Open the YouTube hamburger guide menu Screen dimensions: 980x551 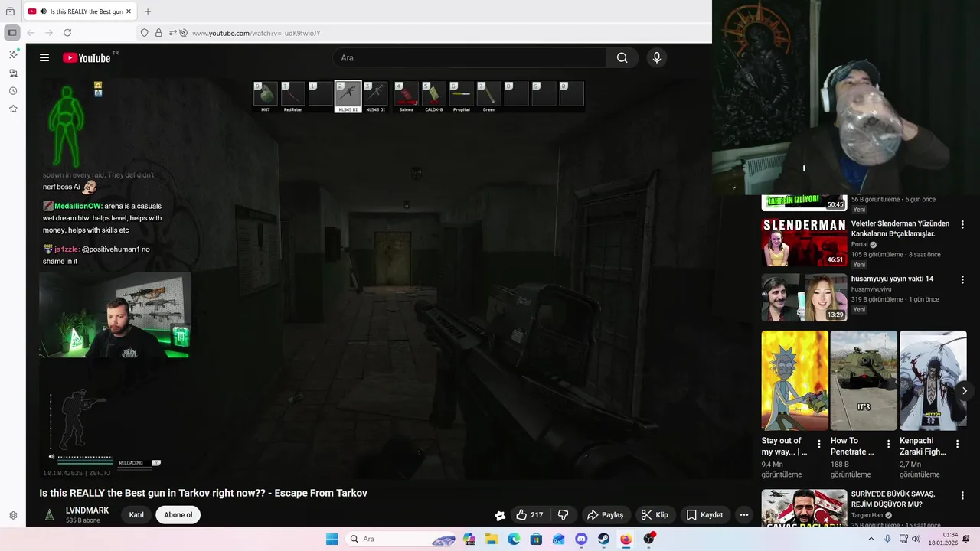pos(44,58)
